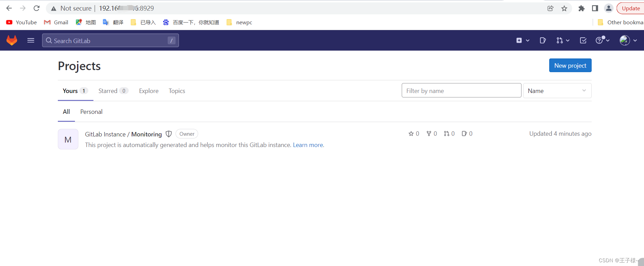Click the browser Update button
Image resolution: width=644 pixels, height=266 pixels.
click(x=631, y=8)
